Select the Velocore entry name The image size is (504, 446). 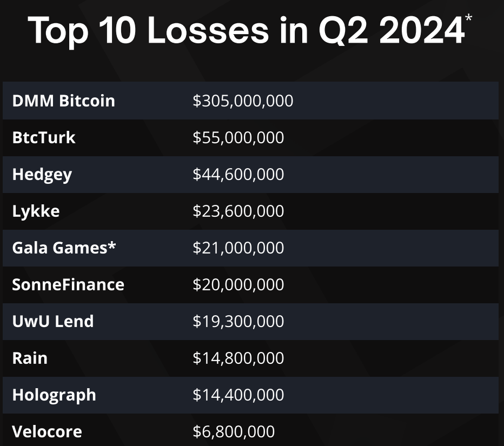(47, 431)
